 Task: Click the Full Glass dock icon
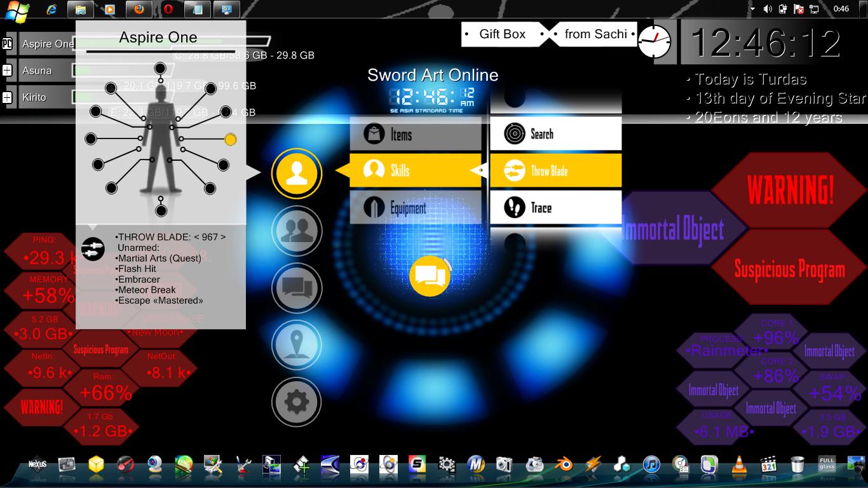tap(827, 464)
